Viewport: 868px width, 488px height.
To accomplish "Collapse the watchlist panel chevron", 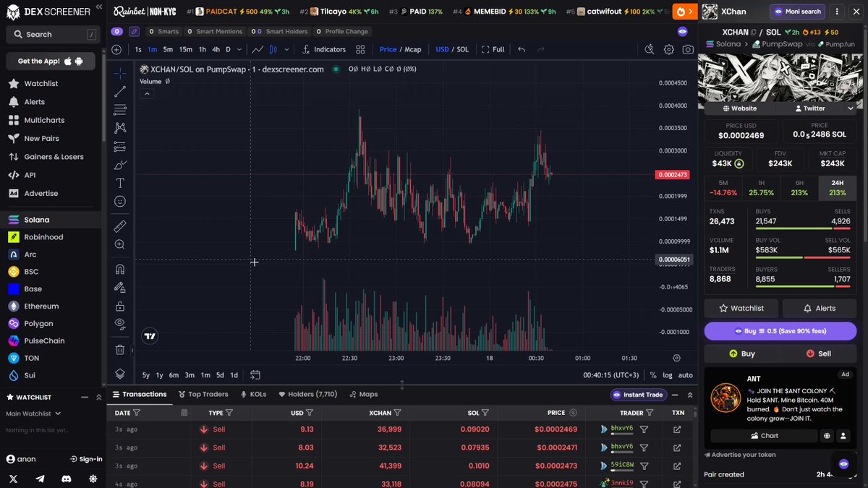I will [98, 398].
